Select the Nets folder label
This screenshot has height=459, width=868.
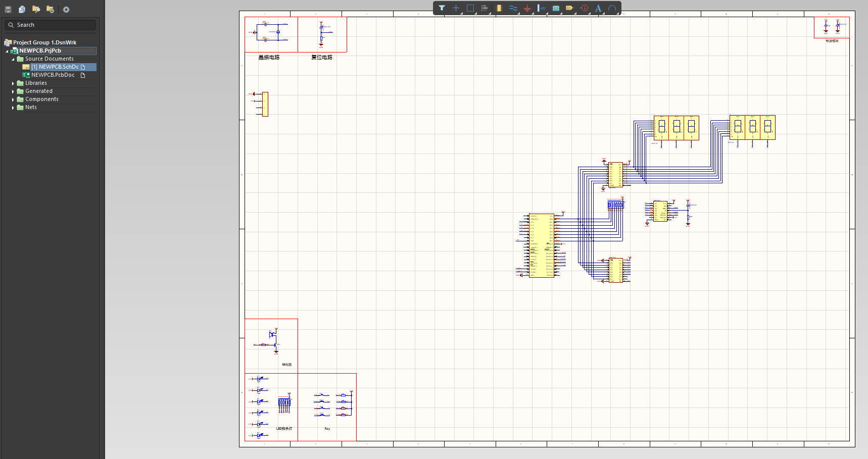pos(31,107)
